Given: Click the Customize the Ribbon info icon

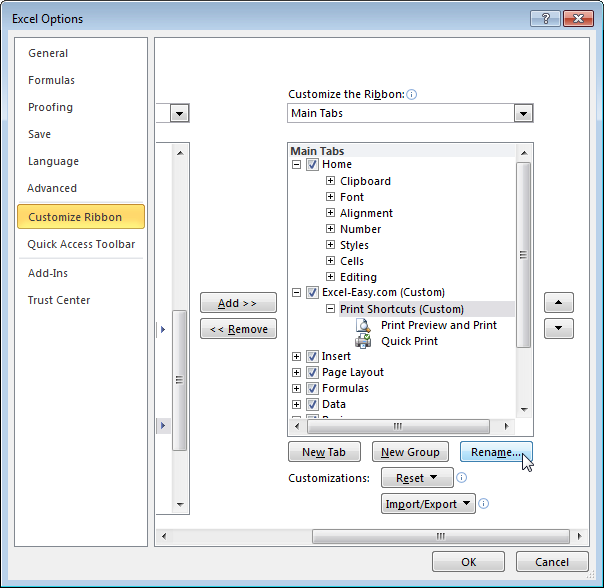Looking at the screenshot, I should [x=411, y=94].
